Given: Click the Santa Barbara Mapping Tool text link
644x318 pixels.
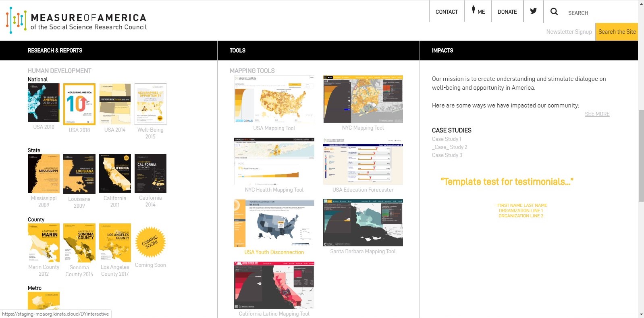Looking at the screenshot, I should (363, 251).
